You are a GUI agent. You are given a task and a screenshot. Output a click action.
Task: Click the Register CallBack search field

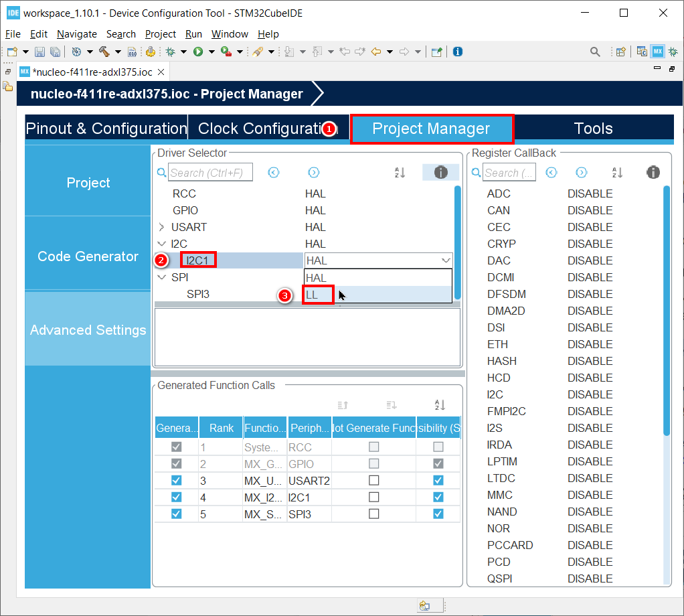coord(509,172)
